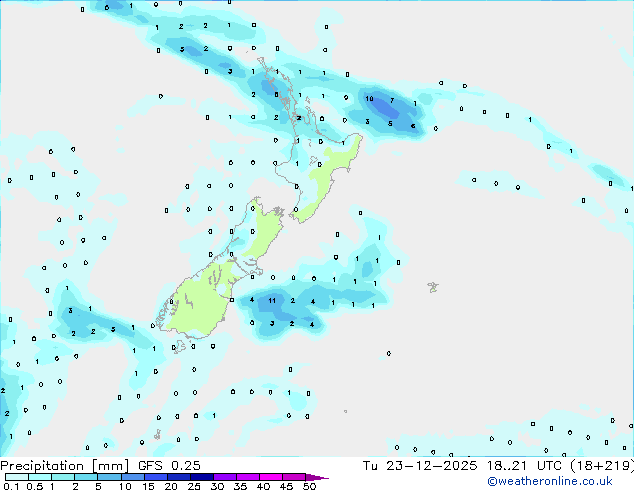Click the 1–2 mm legend swatch

pyautogui.click(x=63, y=477)
